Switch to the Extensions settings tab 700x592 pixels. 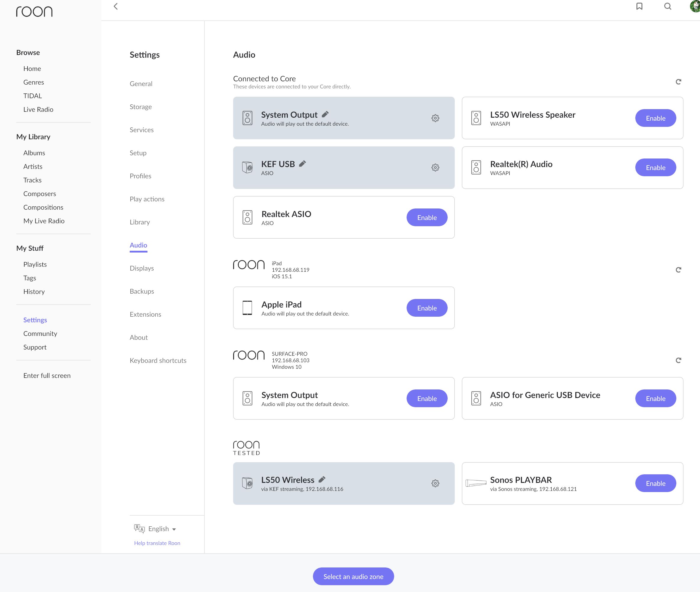click(145, 314)
